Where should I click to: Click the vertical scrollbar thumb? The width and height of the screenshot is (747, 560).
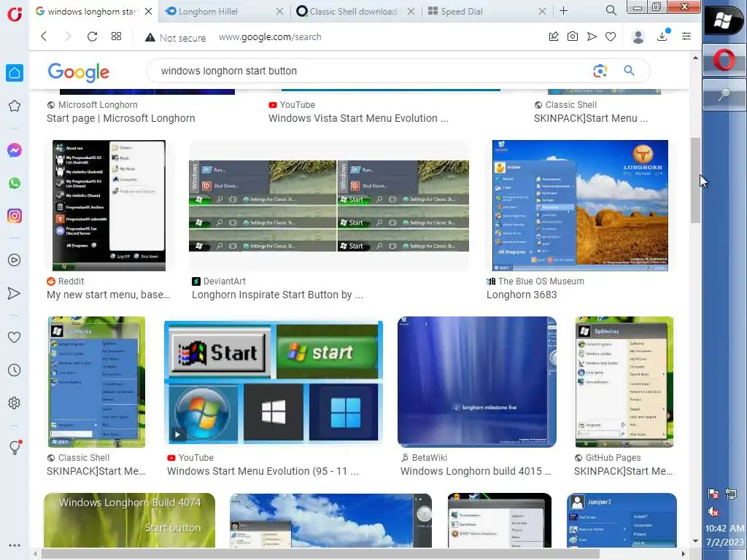coord(695,180)
